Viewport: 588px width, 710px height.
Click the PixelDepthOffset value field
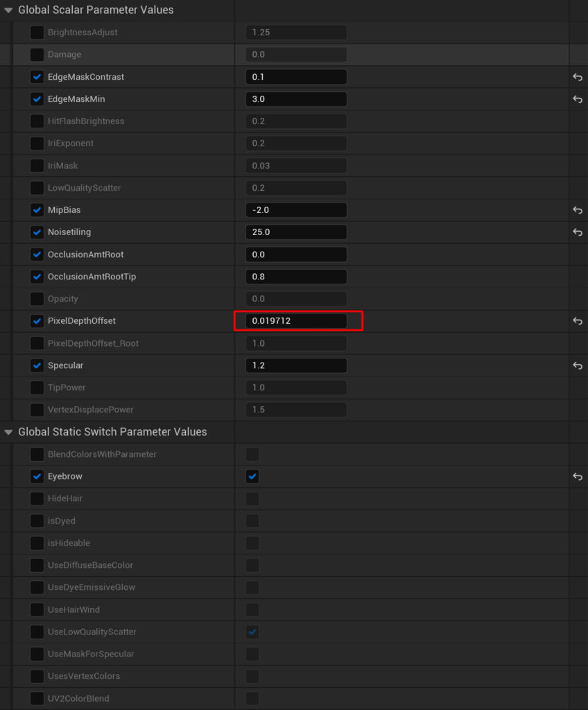point(296,321)
